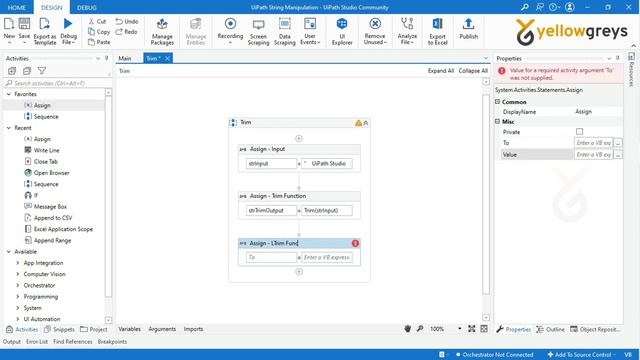Click Export to Excel icon
The height and width of the screenshot is (360, 640).
tap(438, 24)
